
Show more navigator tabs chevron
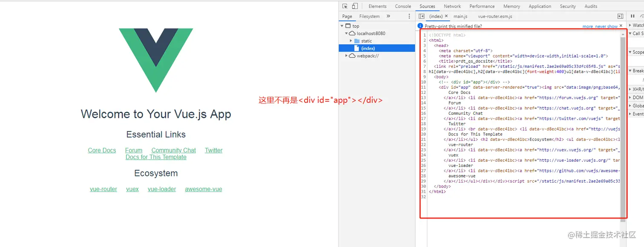click(388, 16)
